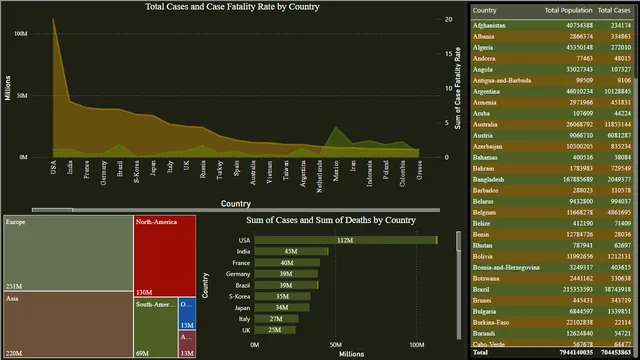Select the Aruba table row
The width and height of the screenshot is (640, 360).
(x=552, y=113)
